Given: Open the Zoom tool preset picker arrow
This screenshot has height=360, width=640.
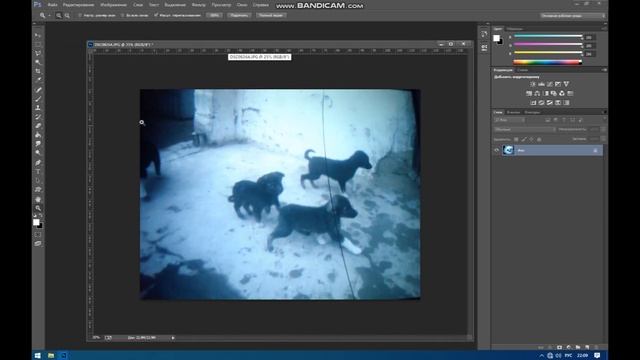Looking at the screenshot, I should point(49,16).
